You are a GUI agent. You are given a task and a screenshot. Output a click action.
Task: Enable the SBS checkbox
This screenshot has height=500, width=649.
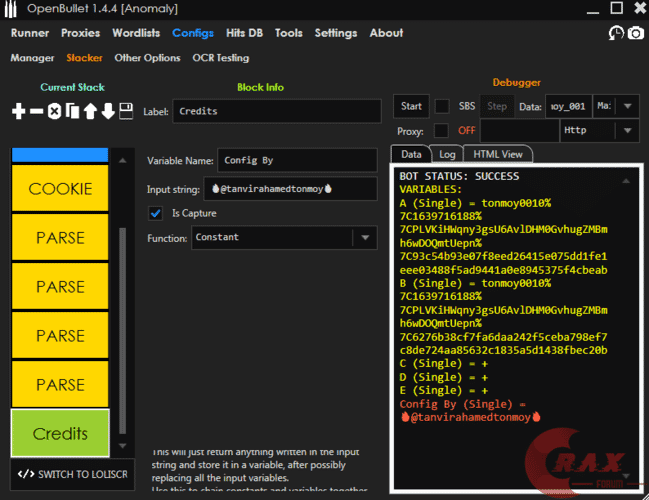(441, 106)
